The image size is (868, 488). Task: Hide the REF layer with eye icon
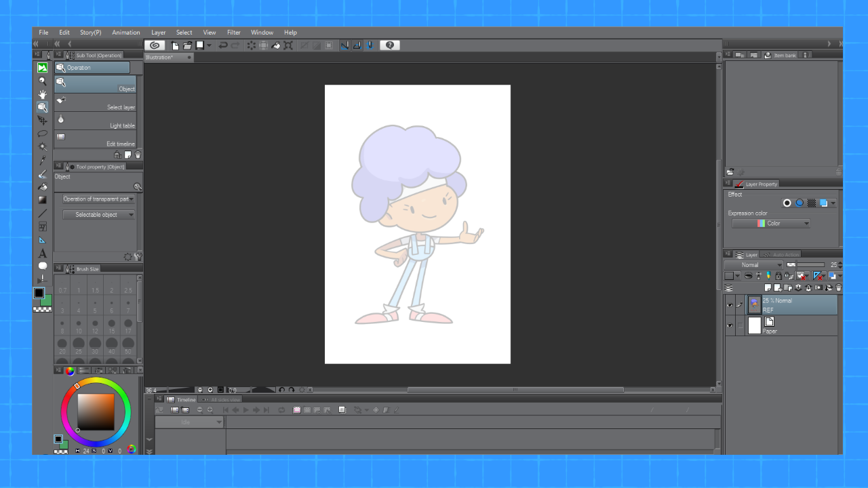click(x=730, y=306)
